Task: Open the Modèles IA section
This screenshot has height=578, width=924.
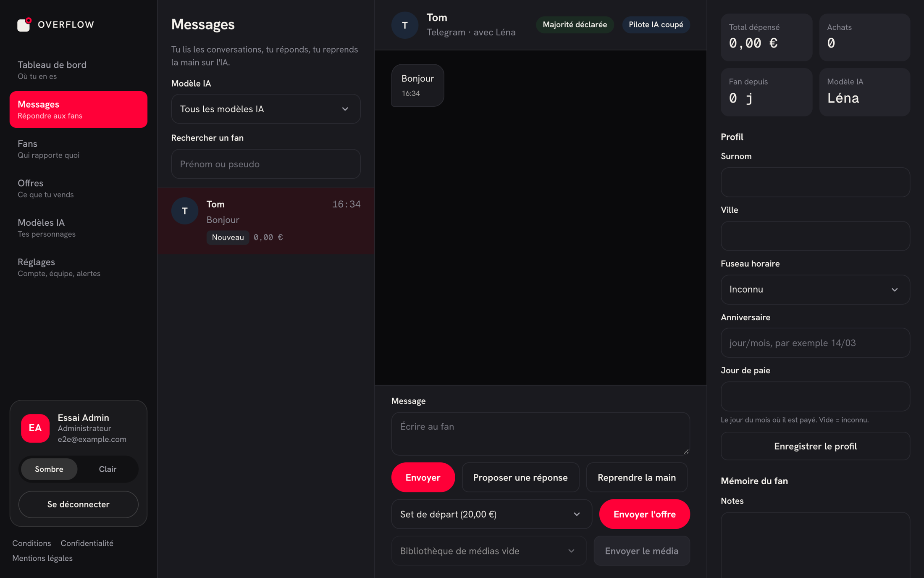Action: point(79,228)
